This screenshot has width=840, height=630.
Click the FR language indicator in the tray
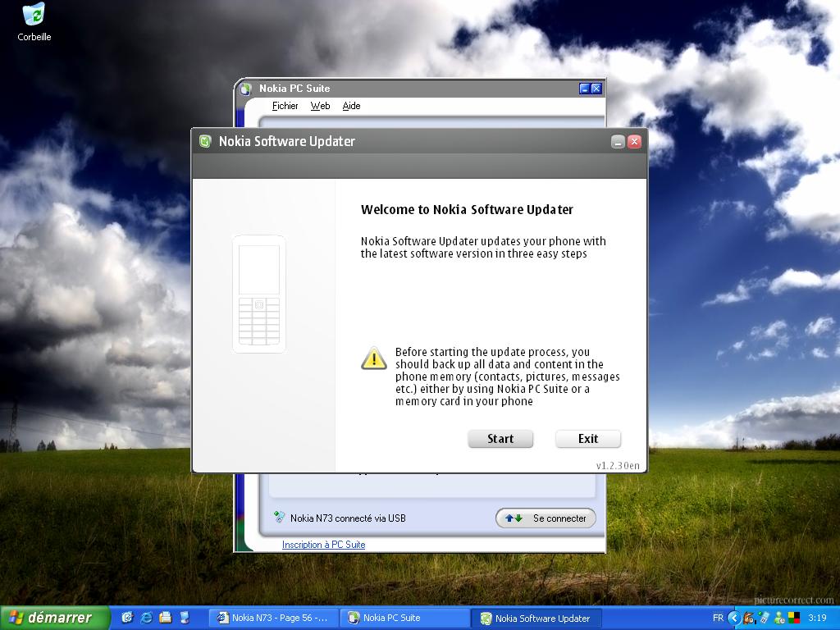point(718,618)
